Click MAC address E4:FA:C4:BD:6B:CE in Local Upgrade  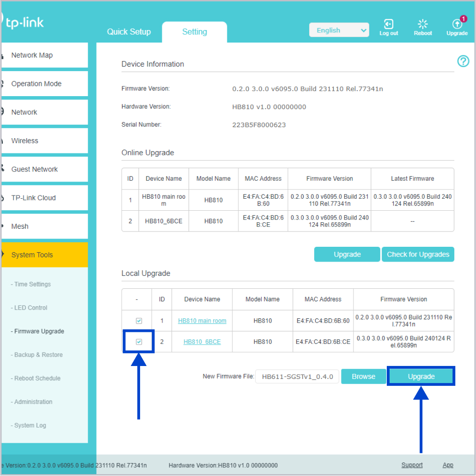coord(323,342)
